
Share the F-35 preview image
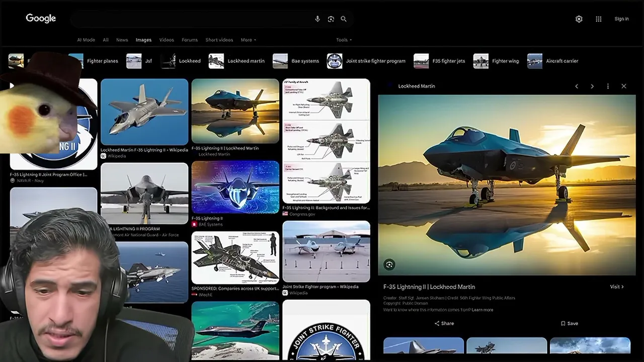coord(444,323)
